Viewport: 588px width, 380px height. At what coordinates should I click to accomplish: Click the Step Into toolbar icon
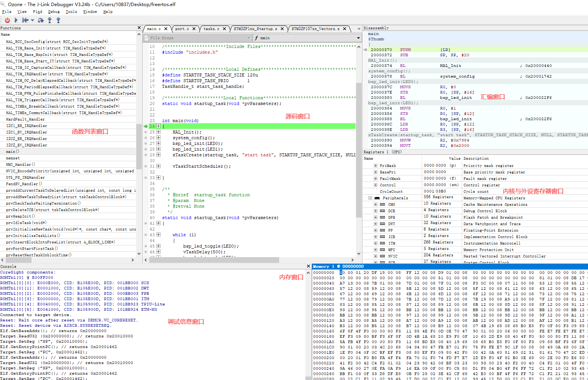[49, 20]
